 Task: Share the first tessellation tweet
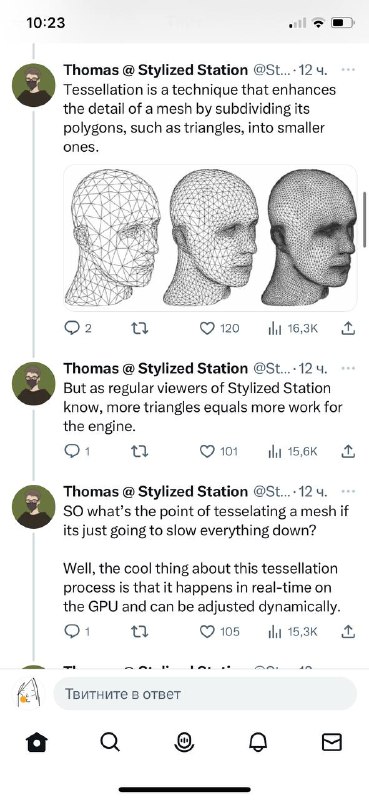point(347,328)
